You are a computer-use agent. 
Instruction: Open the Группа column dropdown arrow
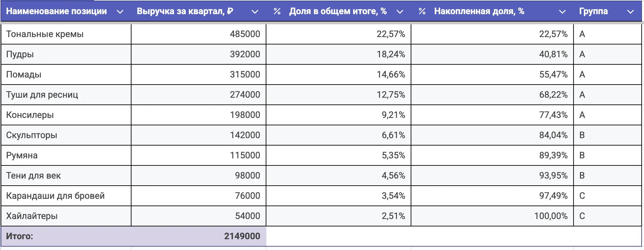click(630, 12)
